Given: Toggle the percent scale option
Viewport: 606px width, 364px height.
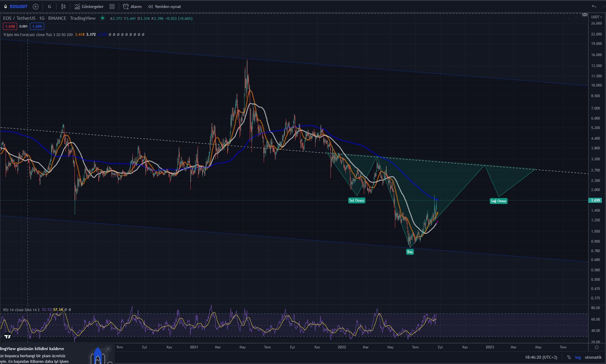Looking at the screenshot, I should [x=569, y=357].
